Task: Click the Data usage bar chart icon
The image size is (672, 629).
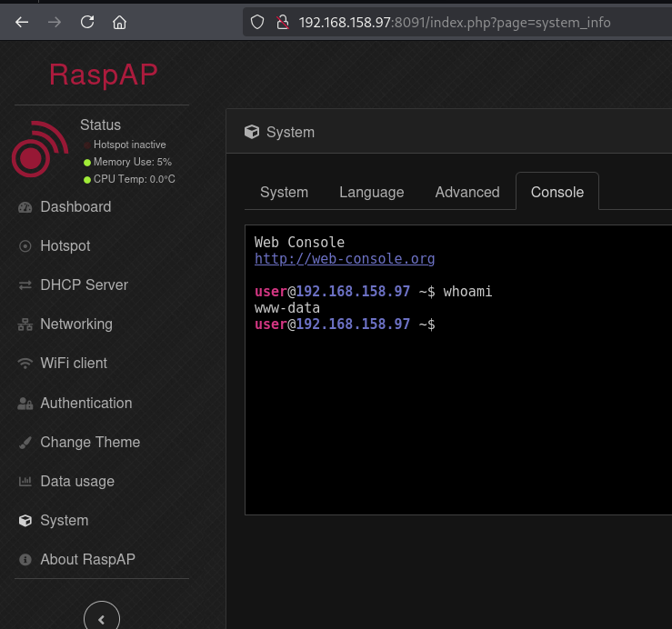Action: point(25,482)
